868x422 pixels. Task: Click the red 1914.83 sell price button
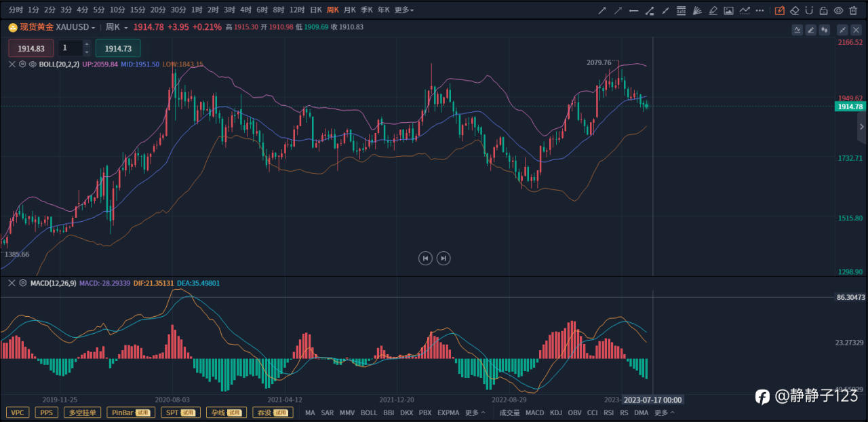point(31,48)
